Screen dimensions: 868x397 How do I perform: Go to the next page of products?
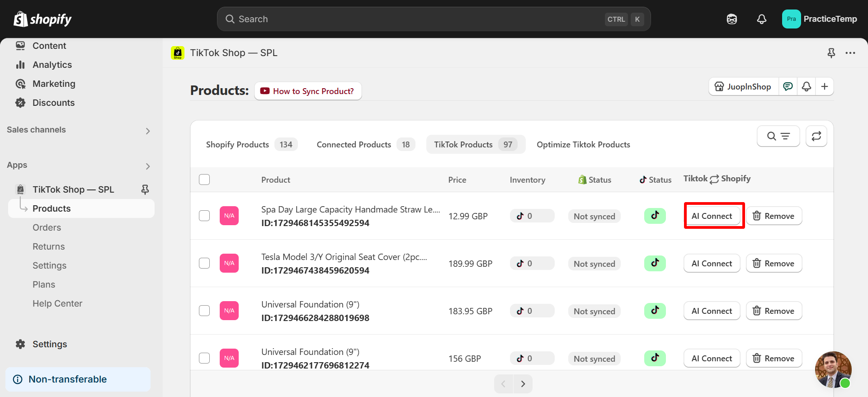523,384
